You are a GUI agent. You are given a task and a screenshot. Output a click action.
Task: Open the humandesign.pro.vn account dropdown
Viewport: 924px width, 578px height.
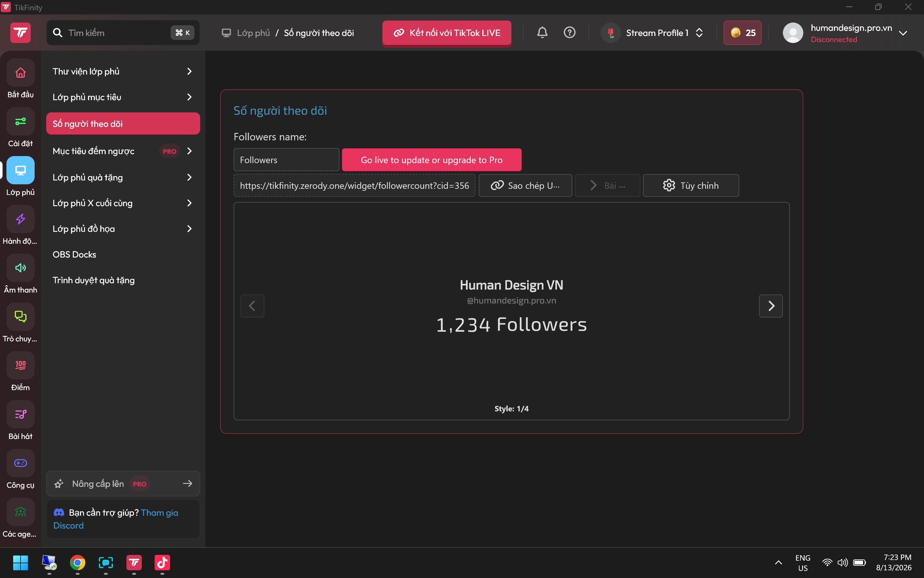pos(903,33)
